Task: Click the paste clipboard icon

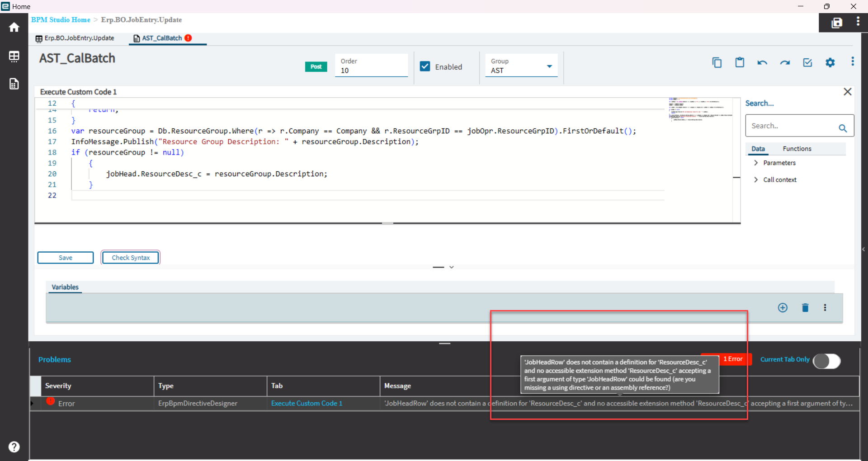Action: [740, 62]
